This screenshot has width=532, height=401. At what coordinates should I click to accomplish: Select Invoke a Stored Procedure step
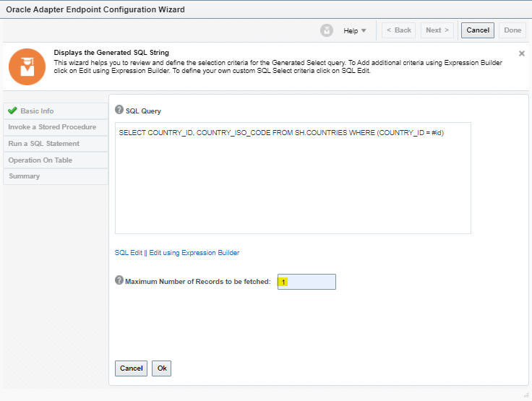(52, 127)
